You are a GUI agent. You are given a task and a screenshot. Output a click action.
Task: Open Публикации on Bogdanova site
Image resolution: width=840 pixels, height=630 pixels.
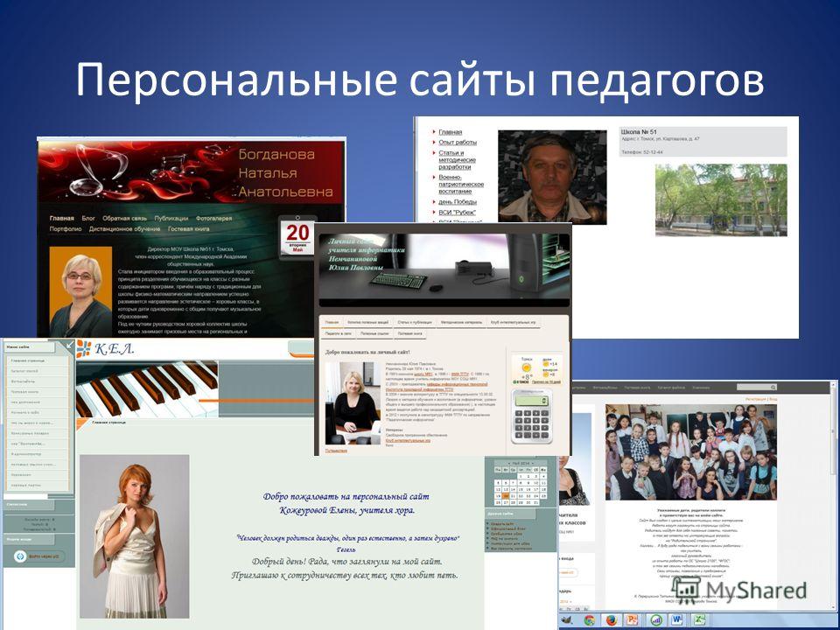(171, 218)
